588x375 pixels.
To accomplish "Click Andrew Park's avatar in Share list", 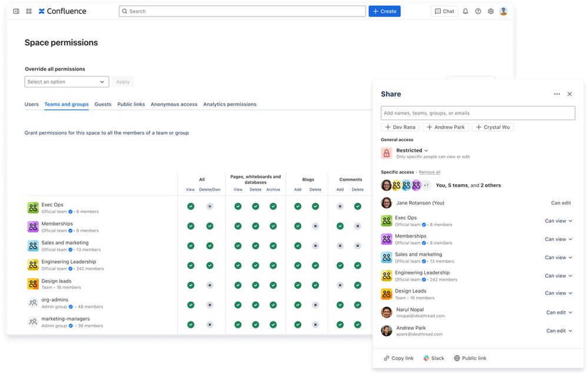I will pos(387,331).
